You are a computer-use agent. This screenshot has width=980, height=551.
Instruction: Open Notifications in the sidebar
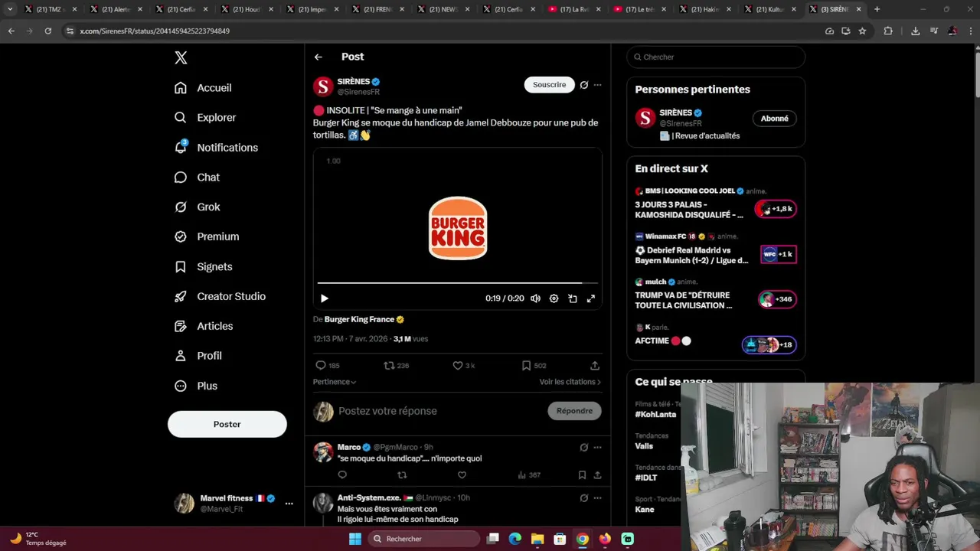[216, 148]
